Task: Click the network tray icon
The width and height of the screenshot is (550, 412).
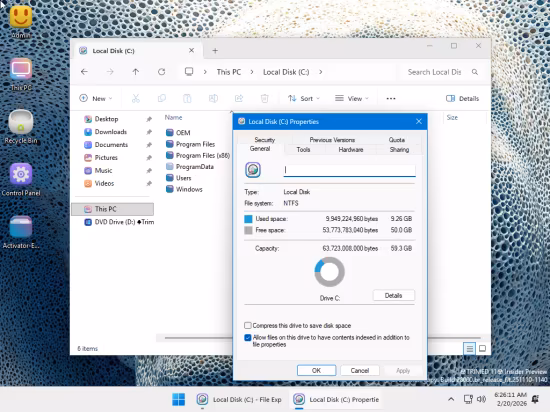Action: pyautogui.click(x=468, y=399)
